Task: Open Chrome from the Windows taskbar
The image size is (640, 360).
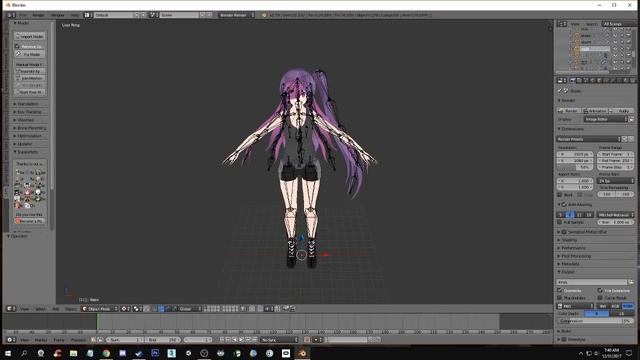Action: coord(106,353)
